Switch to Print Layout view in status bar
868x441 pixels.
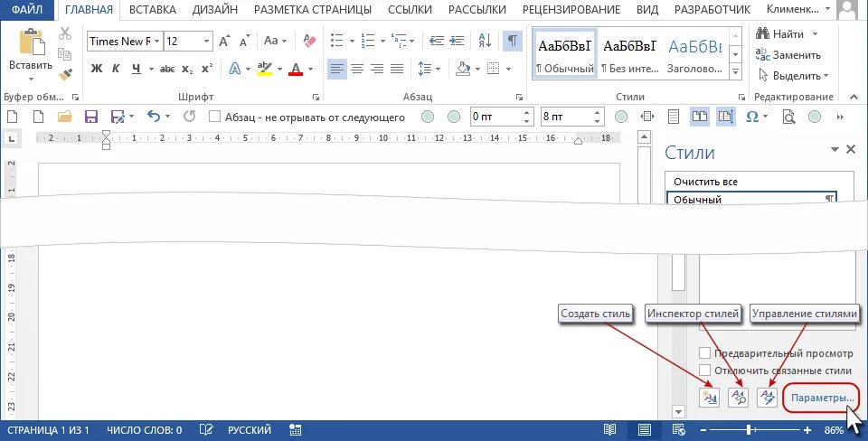point(644,429)
